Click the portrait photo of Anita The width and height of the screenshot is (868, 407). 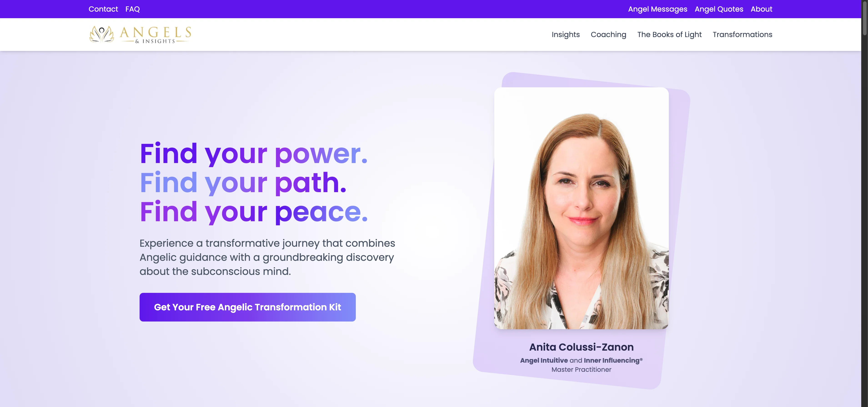581,208
